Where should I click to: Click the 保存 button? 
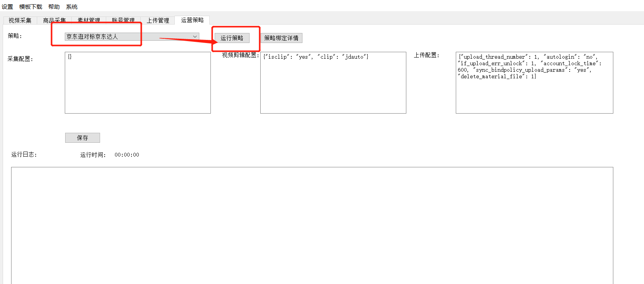[x=82, y=138]
